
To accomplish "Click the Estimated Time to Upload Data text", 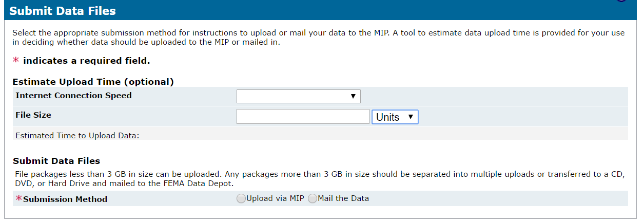I will [78, 136].
